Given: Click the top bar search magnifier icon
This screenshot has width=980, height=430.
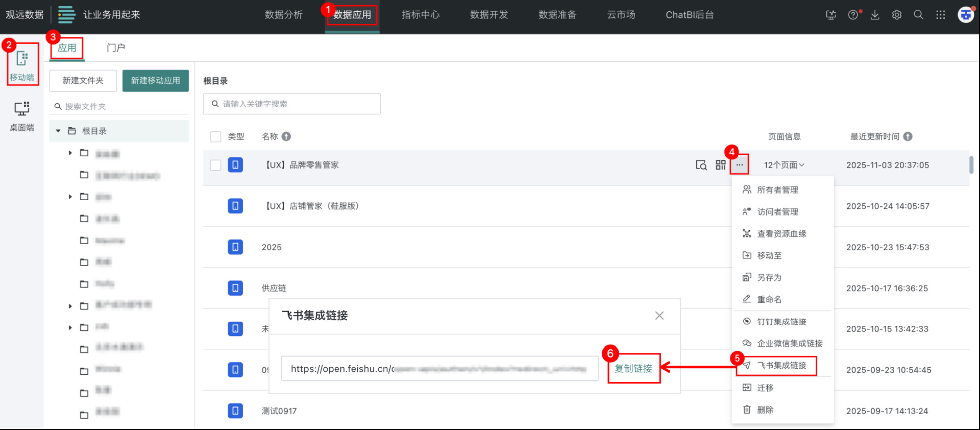Looking at the screenshot, I should [x=918, y=15].
